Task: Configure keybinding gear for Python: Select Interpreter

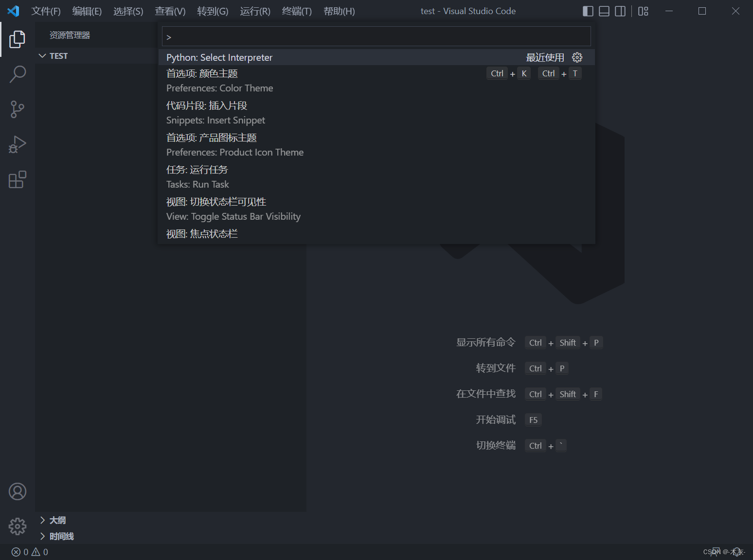Action: coord(577,57)
